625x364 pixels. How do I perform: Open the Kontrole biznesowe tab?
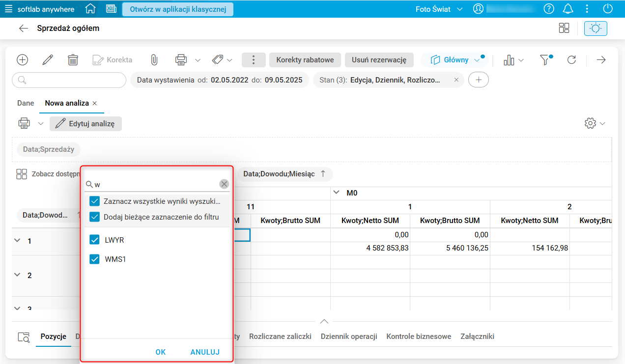pyautogui.click(x=419, y=336)
